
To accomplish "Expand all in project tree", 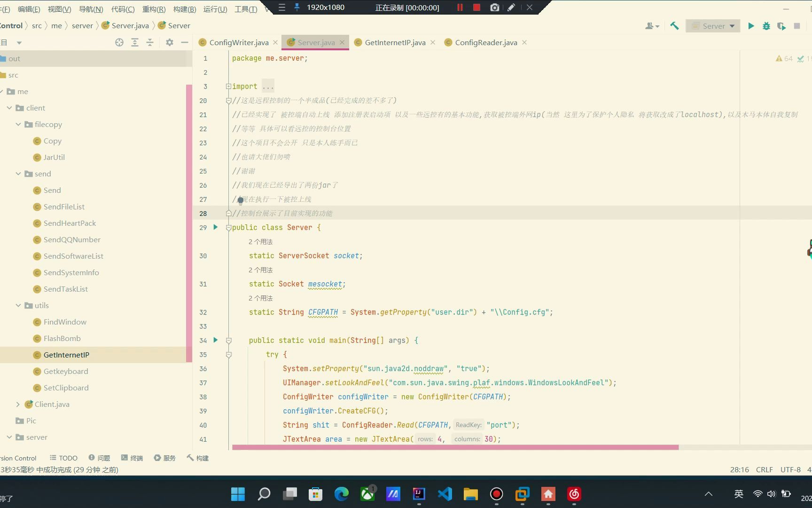I will [135, 42].
